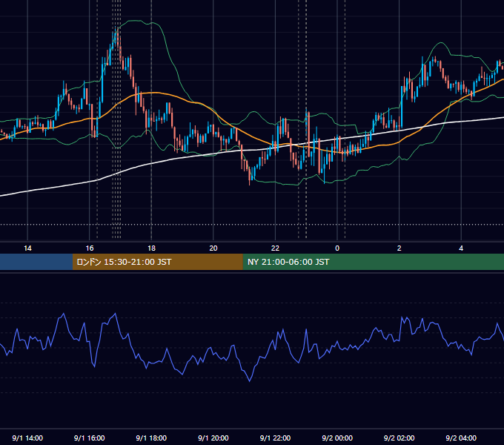Click the 9/1 20:00 date label

(213, 438)
